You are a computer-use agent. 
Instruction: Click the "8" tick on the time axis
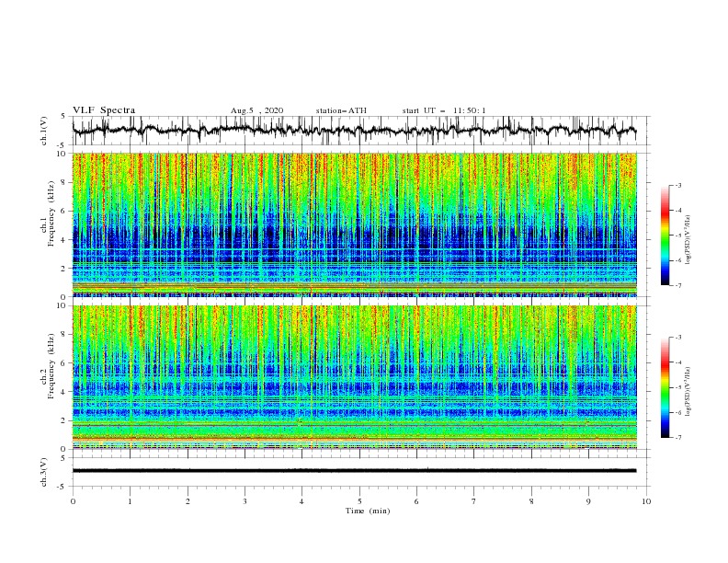pyautogui.click(x=531, y=501)
